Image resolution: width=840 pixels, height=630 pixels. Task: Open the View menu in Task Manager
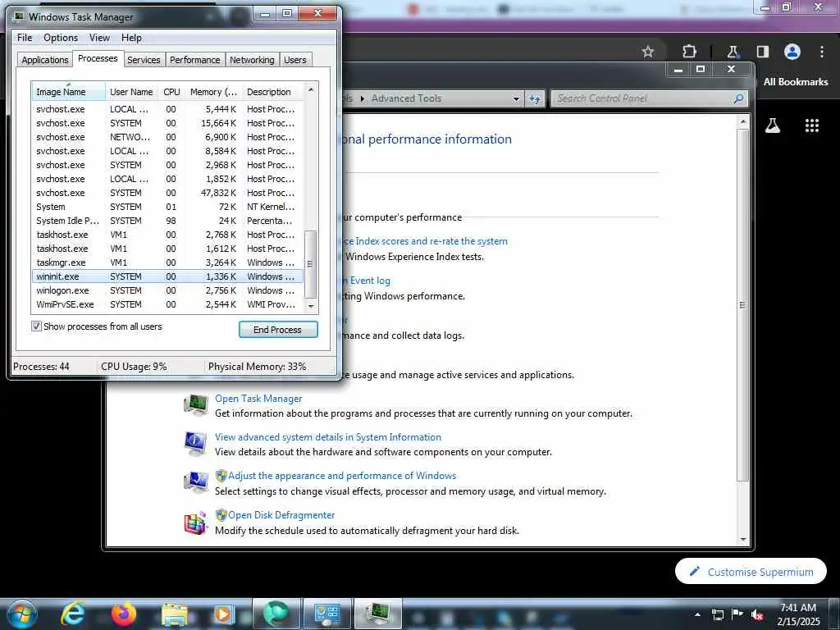coord(99,38)
